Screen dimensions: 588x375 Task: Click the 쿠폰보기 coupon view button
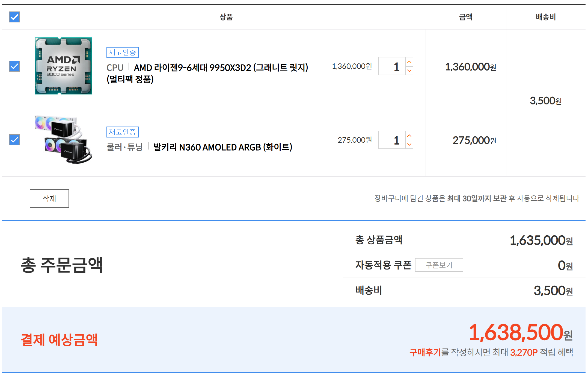(439, 265)
